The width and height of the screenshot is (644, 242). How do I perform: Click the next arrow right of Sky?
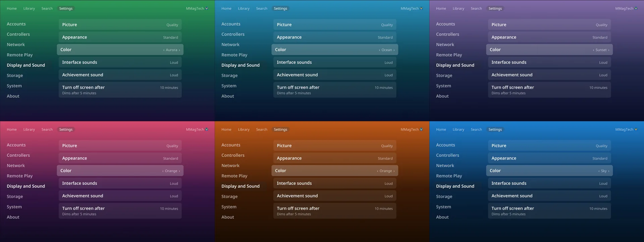[x=609, y=171]
